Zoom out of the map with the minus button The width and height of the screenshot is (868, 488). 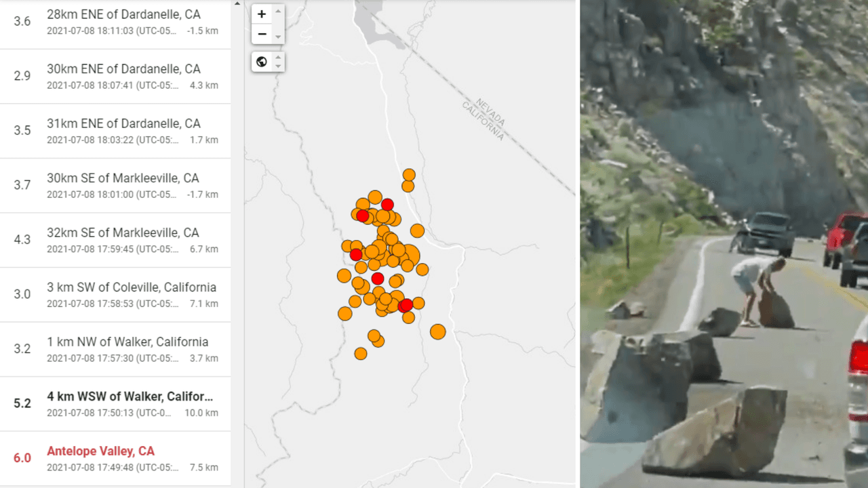click(x=262, y=34)
